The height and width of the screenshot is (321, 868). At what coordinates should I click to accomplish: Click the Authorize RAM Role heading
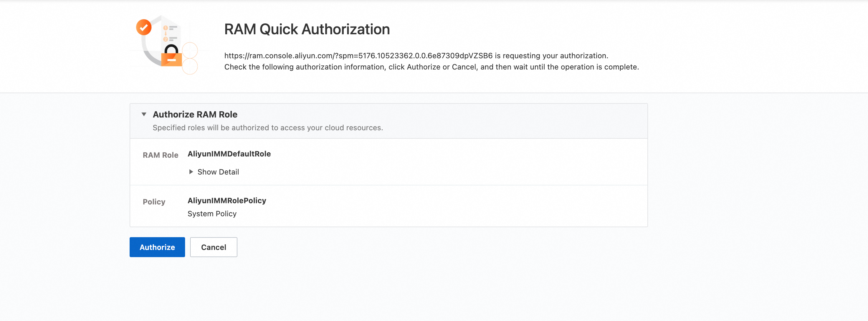click(x=195, y=114)
